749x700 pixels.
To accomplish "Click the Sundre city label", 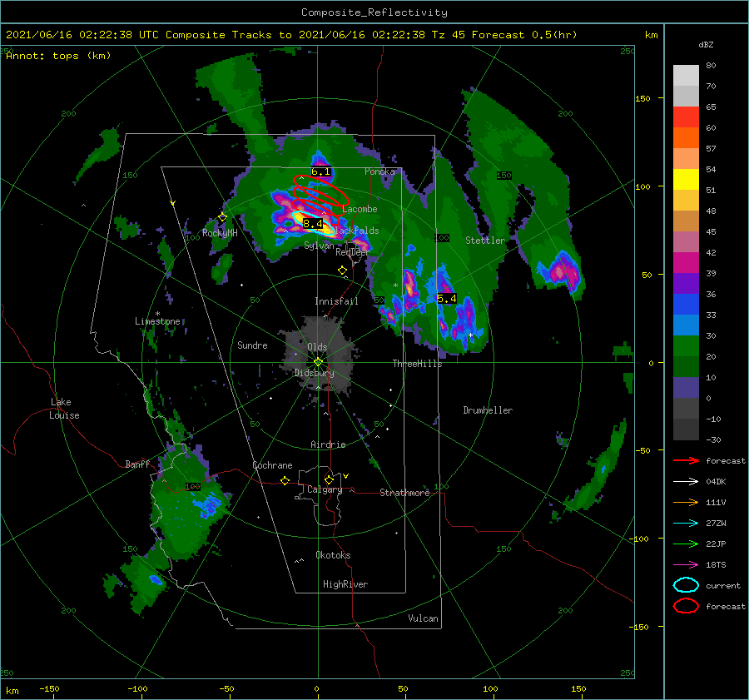I will pos(252,345).
